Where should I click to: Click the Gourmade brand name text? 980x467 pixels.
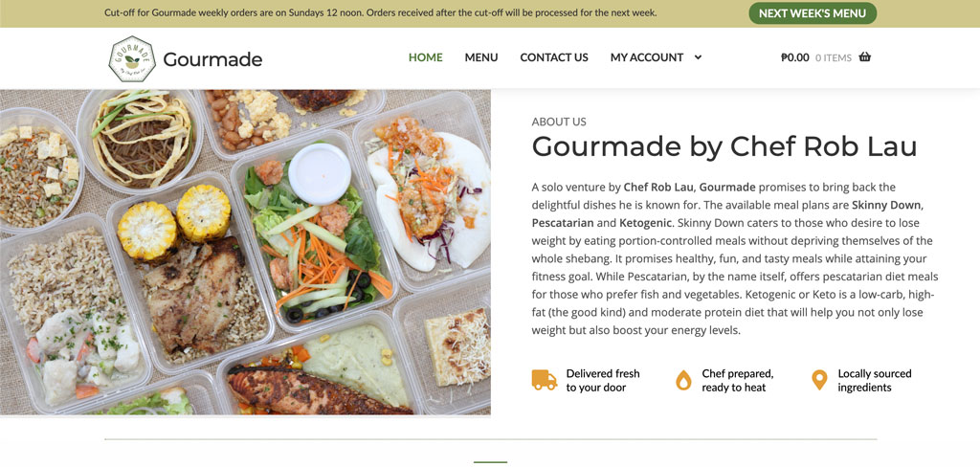tap(212, 59)
